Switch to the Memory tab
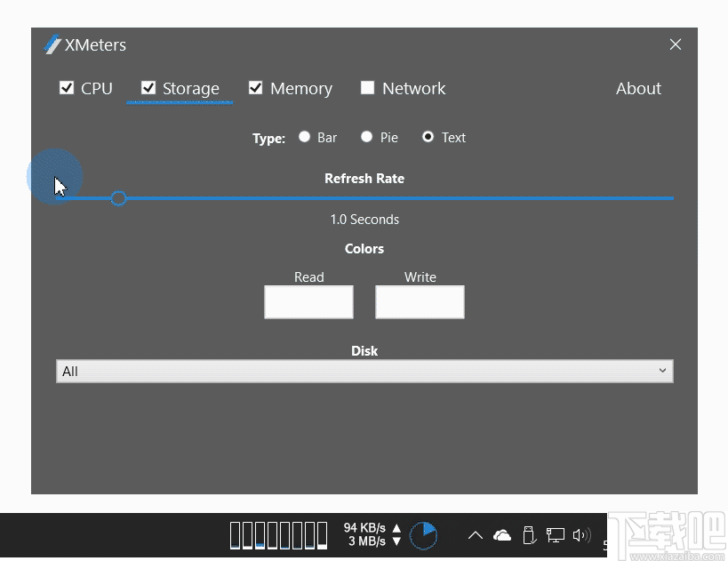Screen dimensions: 728x561 301,88
